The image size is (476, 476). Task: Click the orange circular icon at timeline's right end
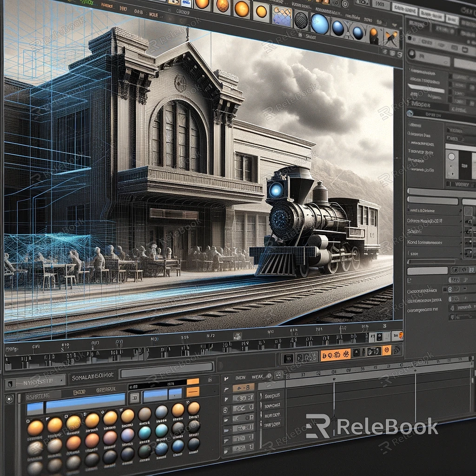(400, 334)
